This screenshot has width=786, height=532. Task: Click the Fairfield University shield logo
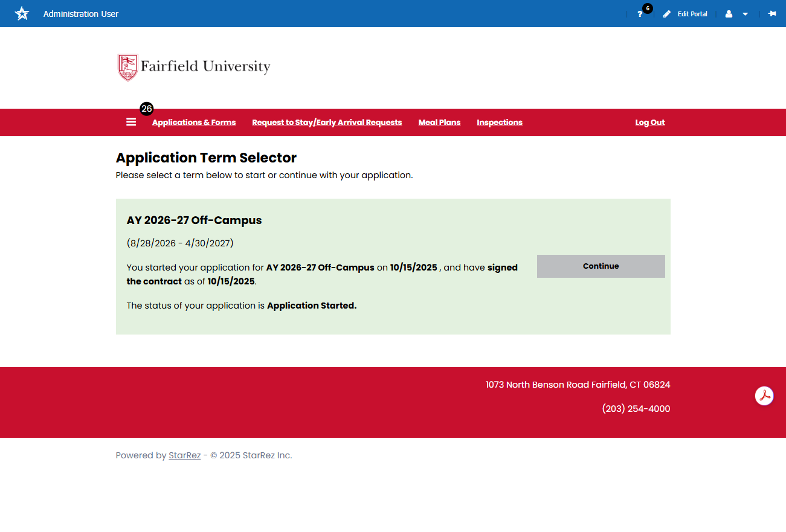tap(127, 67)
